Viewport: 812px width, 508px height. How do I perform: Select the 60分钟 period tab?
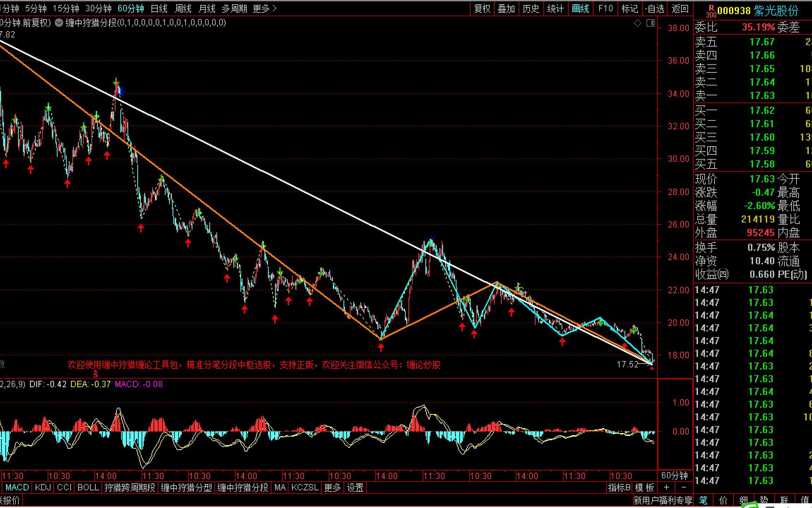coord(131,8)
